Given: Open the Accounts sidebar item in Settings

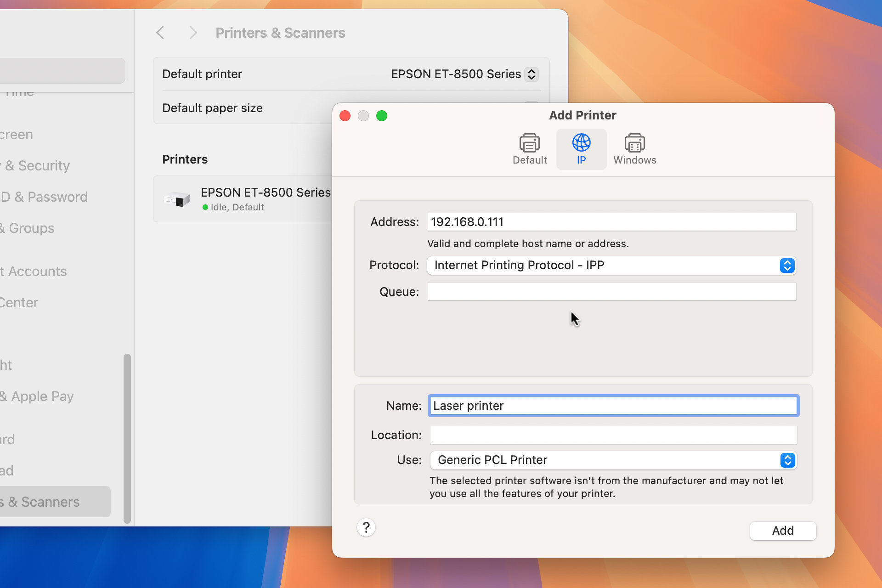Looking at the screenshot, I should coord(33,271).
